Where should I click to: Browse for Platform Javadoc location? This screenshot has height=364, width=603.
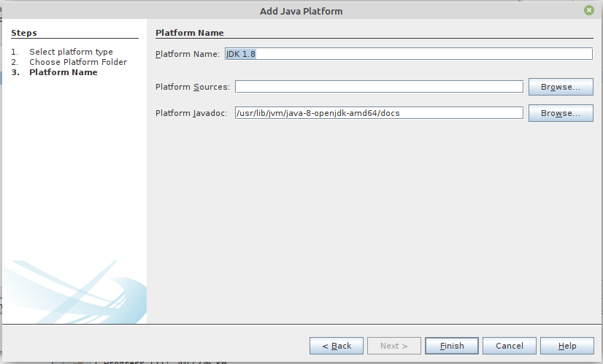561,113
